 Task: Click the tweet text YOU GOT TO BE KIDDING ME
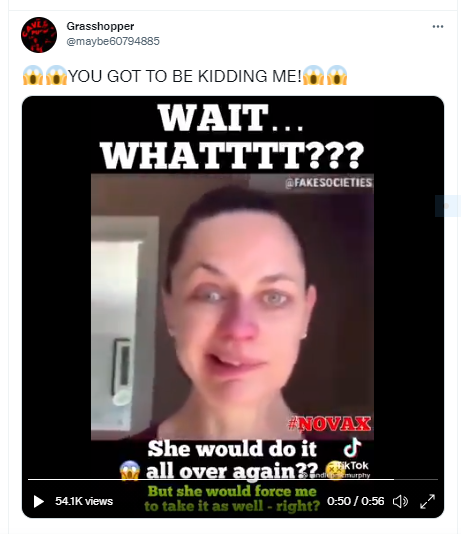[185, 76]
